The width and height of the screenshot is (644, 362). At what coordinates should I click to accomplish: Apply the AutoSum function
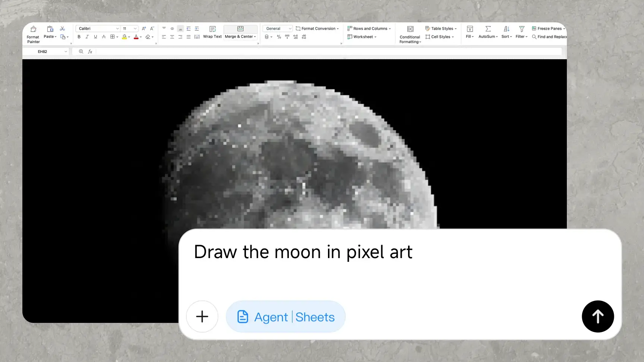(x=488, y=32)
